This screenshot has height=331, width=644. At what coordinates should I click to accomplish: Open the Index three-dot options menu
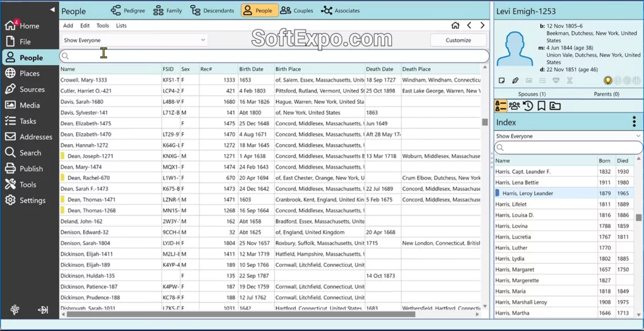click(x=635, y=122)
